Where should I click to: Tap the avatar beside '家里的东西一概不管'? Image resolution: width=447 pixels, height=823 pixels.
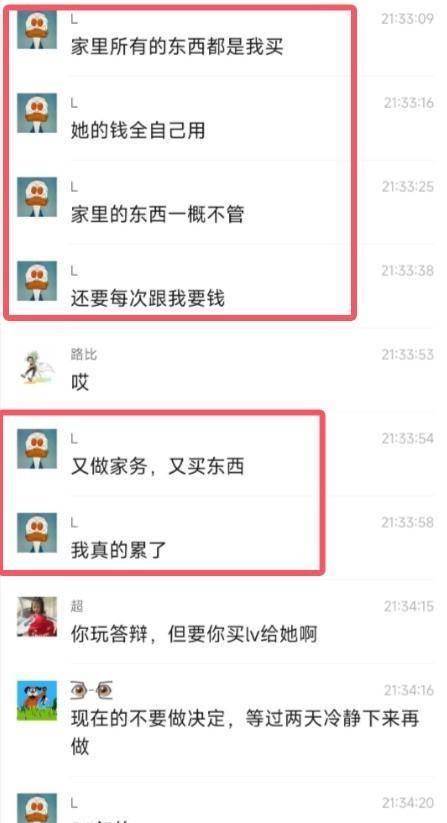(x=37, y=197)
